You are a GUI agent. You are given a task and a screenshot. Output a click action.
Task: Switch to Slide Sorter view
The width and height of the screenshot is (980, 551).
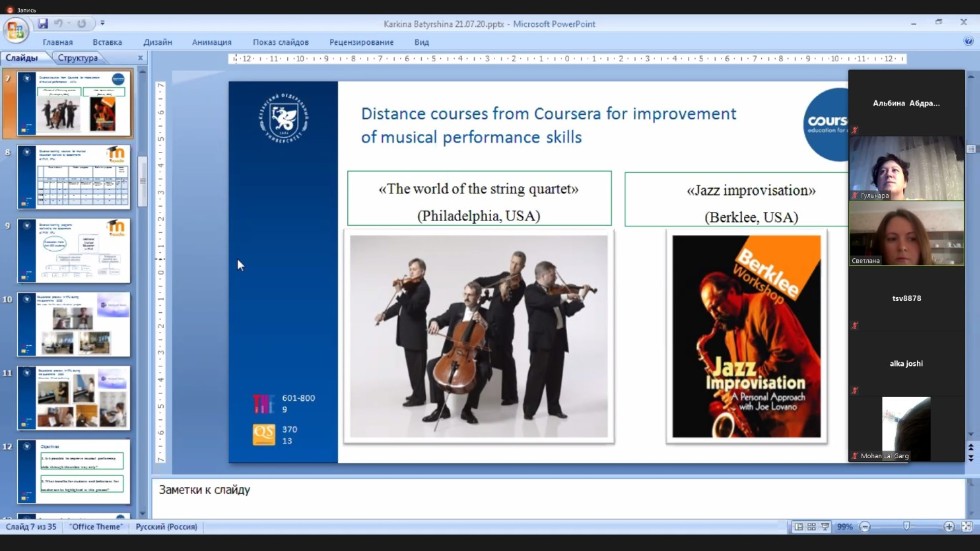pos(811,526)
